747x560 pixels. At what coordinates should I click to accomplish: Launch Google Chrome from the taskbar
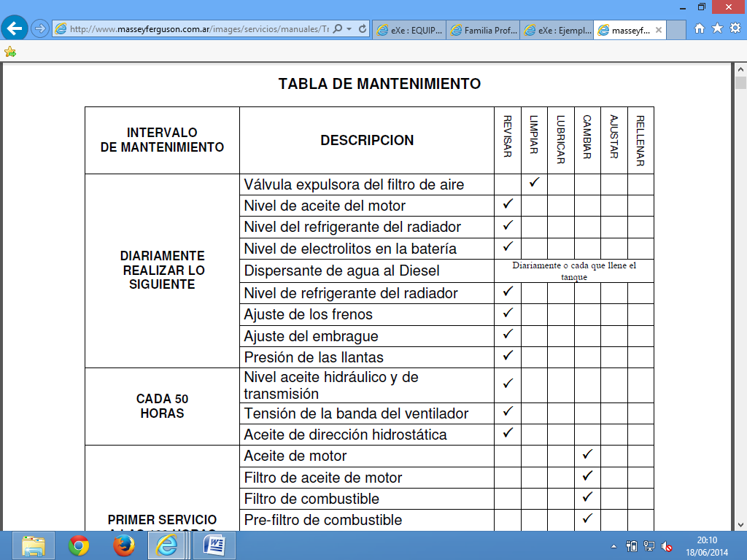click(x=79, y=545)
